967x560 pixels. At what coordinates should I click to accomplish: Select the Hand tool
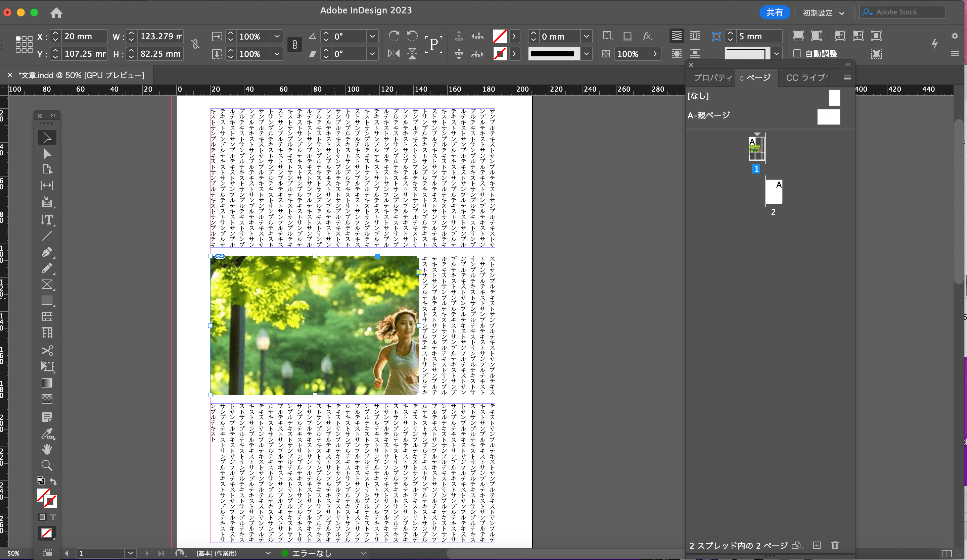click(47, 449)
